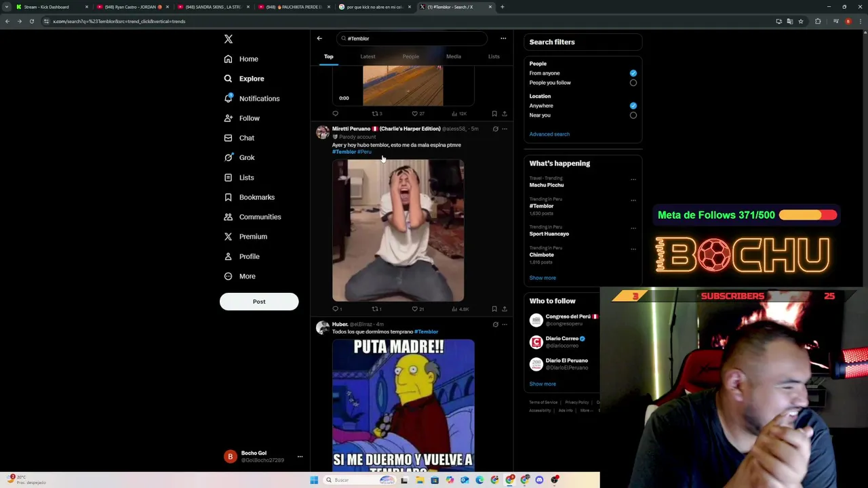Viewport: 868px width, 488px height.
Task: Open #Peru hashtag in Miretti's tweet
Action: point(364,152)
